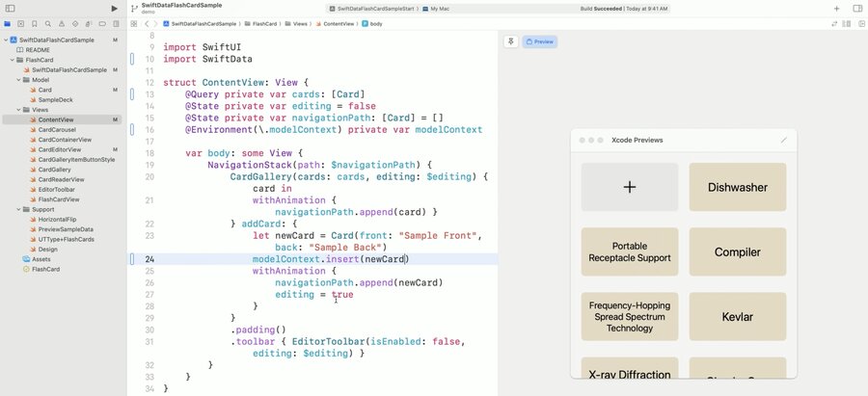Open the Find navigator magnifier icon

tap(48, 24)
